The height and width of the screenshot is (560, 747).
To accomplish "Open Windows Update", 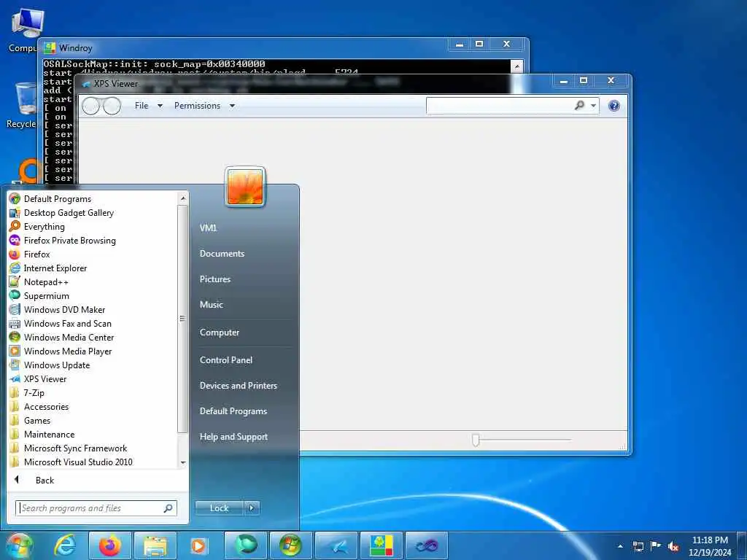I will click(50, 365).
